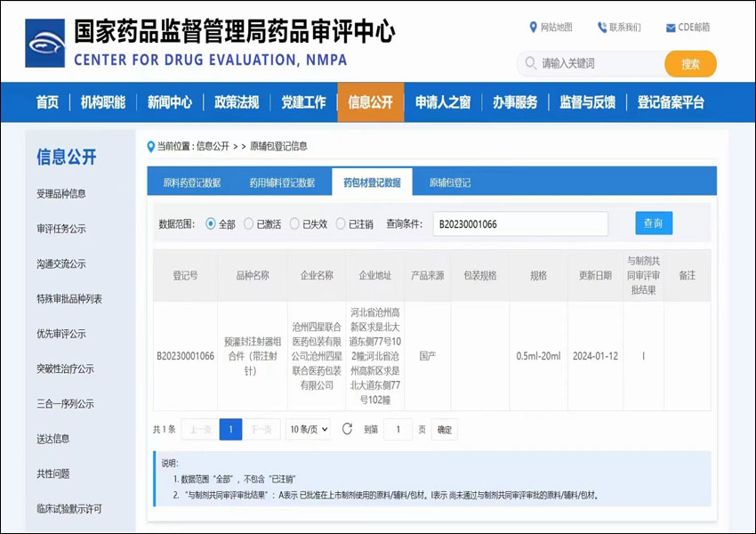This screenshot has height=534, width=756.
Task: Open 受理品种信息 in the sidebar
Action: pyautogui.click(x=61, y=194)
